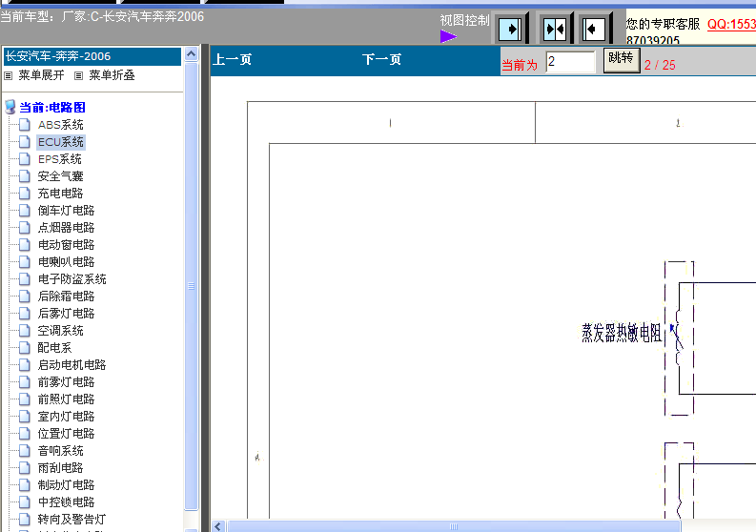This screenshot has height=532, width=756.
Task: Click the tree panel scroll-up arrow
Action: pyautogui.click(x=192, y=54)
